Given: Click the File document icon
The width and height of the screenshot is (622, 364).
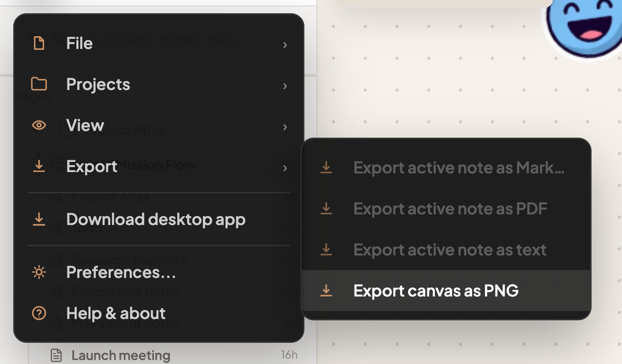Looking at the screenshot, I should [39, 44].
